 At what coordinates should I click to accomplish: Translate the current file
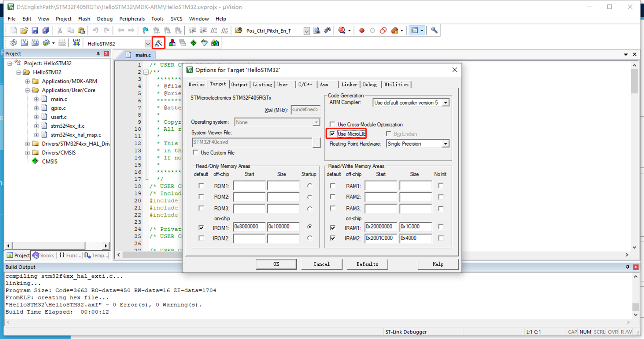13,43
